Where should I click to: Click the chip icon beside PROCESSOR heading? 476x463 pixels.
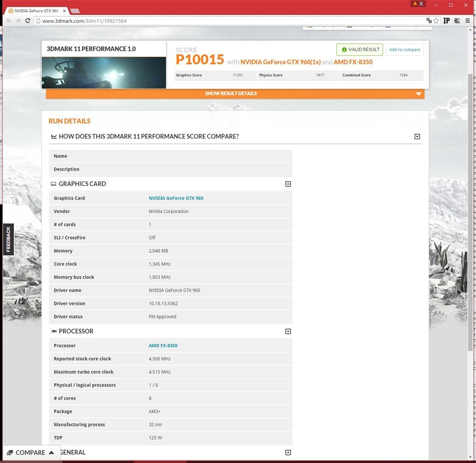(x=54, y=331)
